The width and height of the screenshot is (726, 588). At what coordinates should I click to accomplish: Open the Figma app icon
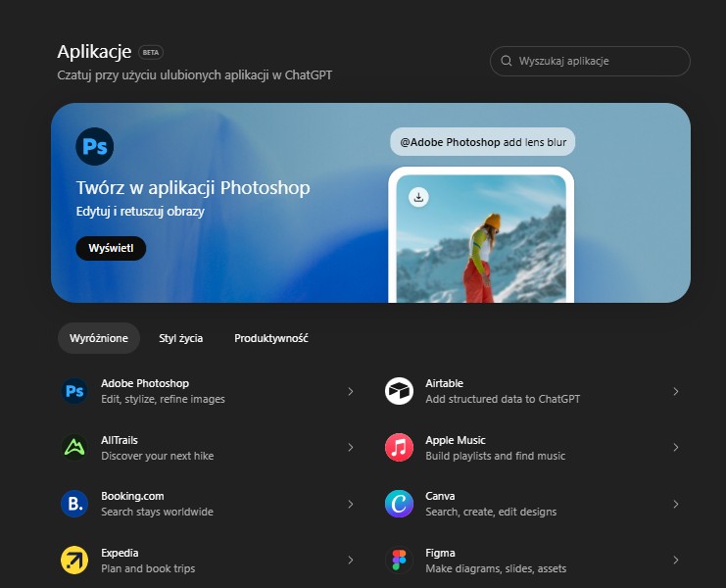tap(399, 561)
